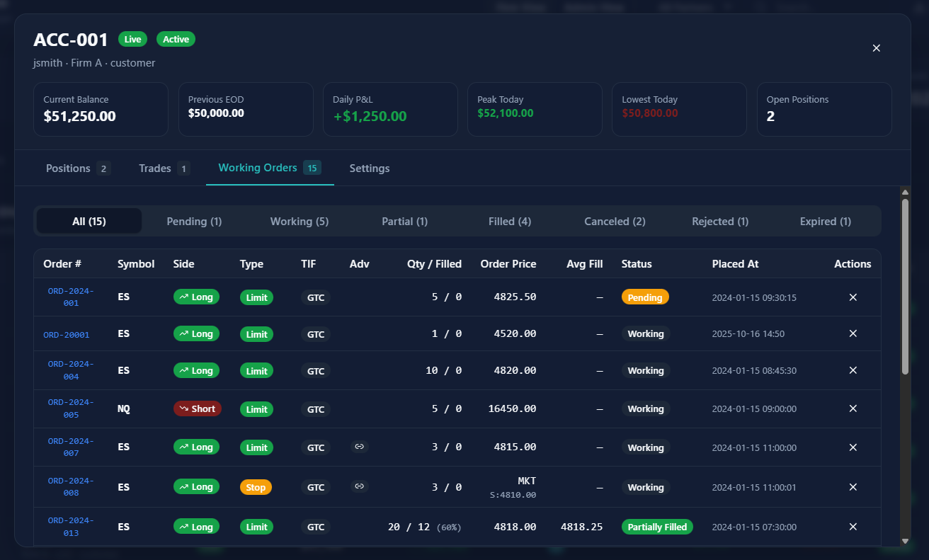Close the ACC-001 account dialog
The width and height of the screenshot is (929, 560).
point(877,48)
